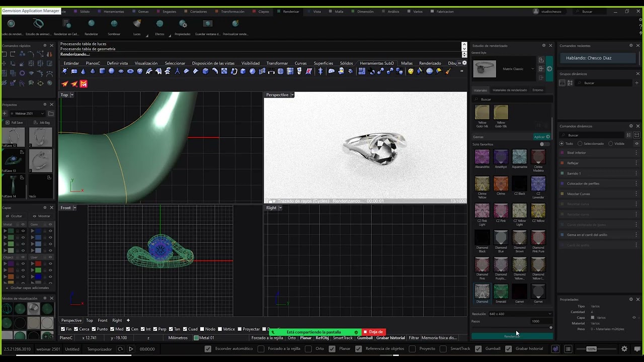Open settings gear of Estudio de renderizado
The image size is (644, 362).
point(543,45)
